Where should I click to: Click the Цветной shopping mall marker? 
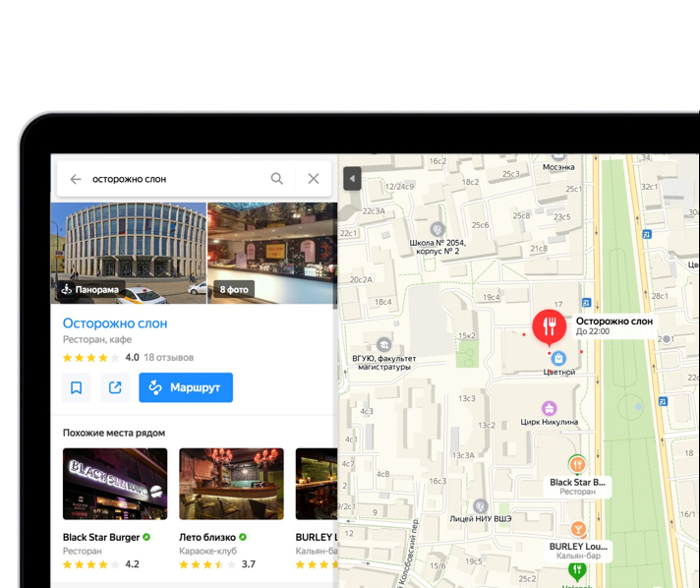[558, 358]
